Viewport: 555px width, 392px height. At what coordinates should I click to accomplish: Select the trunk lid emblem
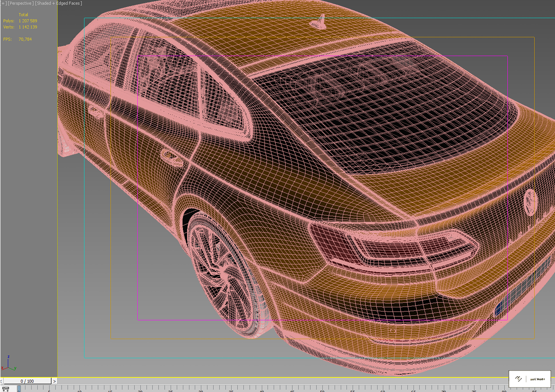click(531, 202)
